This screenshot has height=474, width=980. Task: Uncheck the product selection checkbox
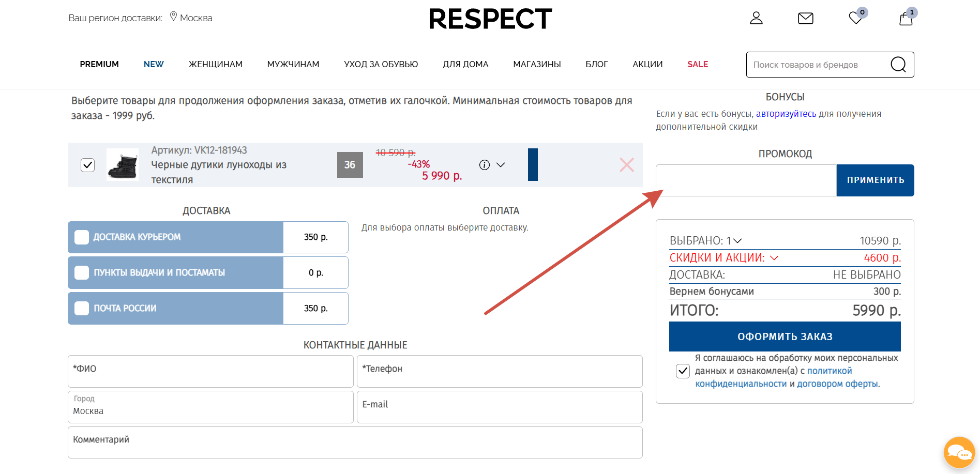88,165
